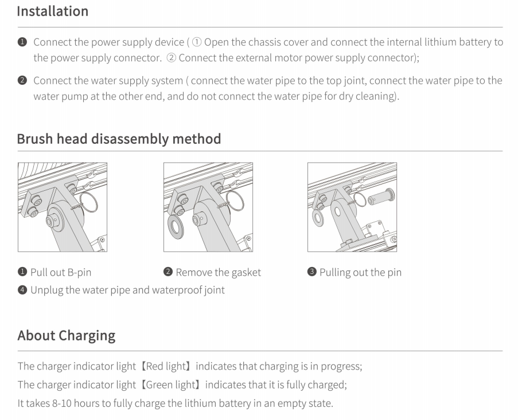This screenshot has width=518, height=420.
Task: Click the number 3 bullet beside Pulling out the pin
Action: click(x=312, y=272)
